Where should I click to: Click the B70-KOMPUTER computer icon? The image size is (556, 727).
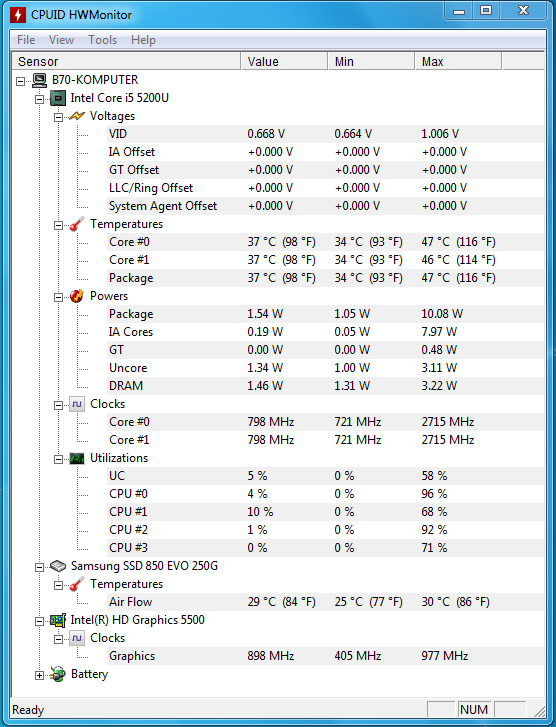pyautogui.click(x=40, y=80)
